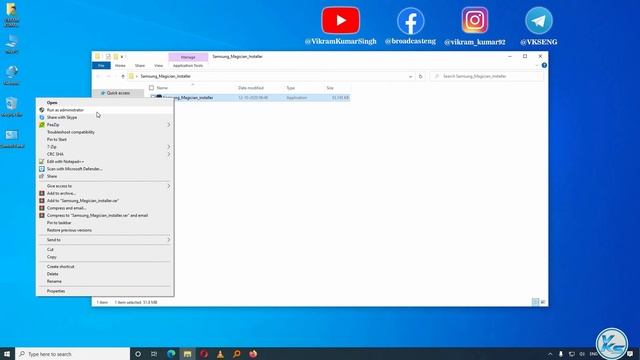The width and height of the screenshot is (640, 360).
Task: Open the File ribbon tab
Action: coord(101,65)
